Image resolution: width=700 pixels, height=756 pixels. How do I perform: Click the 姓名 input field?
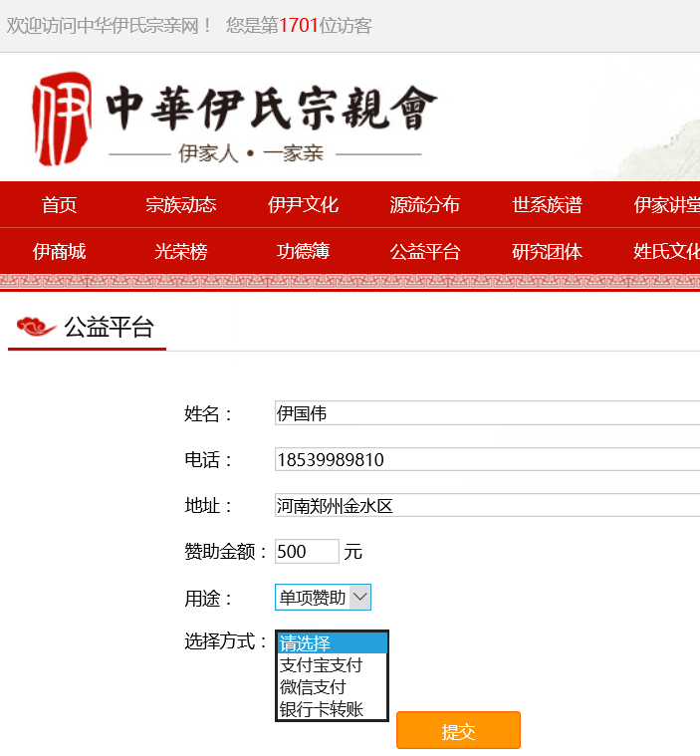[487, 413]
